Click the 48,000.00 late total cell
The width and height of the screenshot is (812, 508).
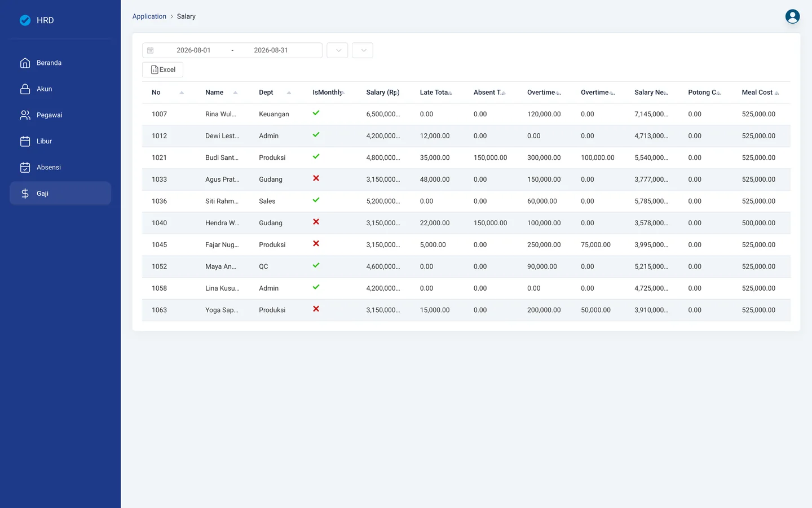(435, 179)
